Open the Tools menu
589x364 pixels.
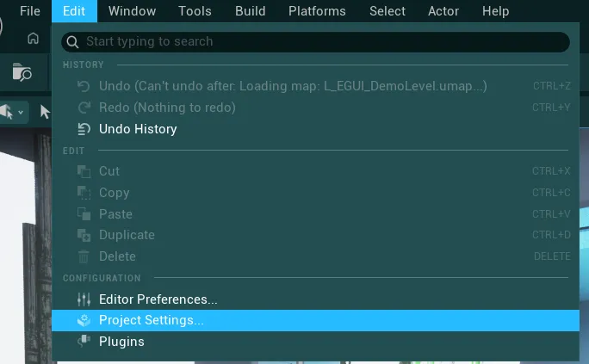click(x=195, y=11)
